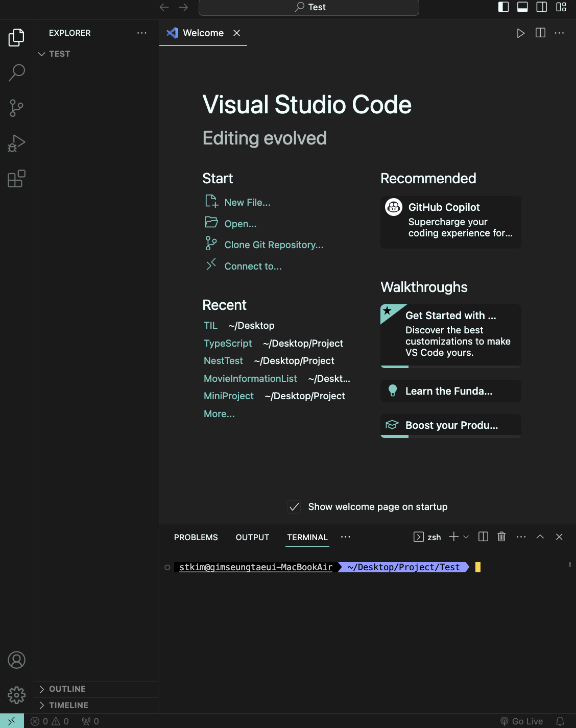
Task: Open notifications bell in status bar
Action: (x=560, y=721)
